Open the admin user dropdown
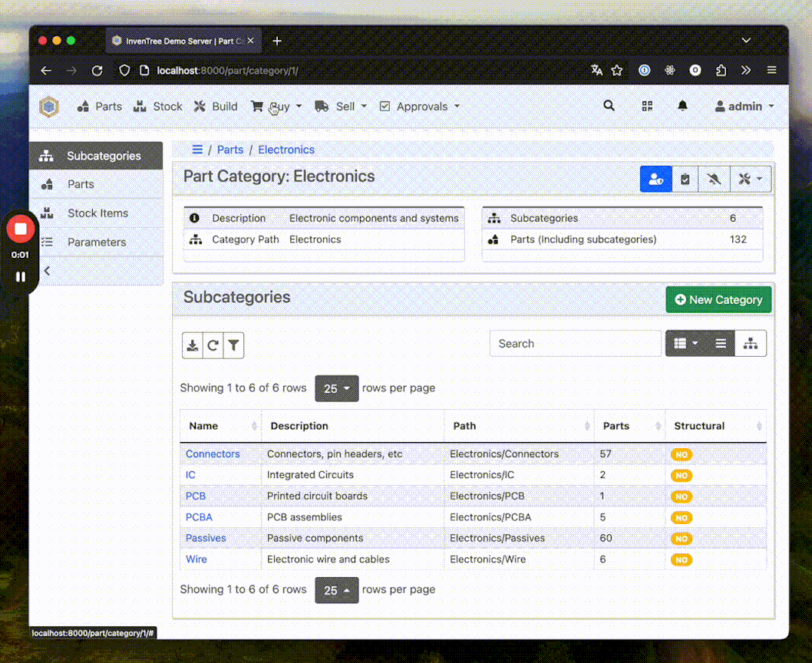 pos(744,107)
